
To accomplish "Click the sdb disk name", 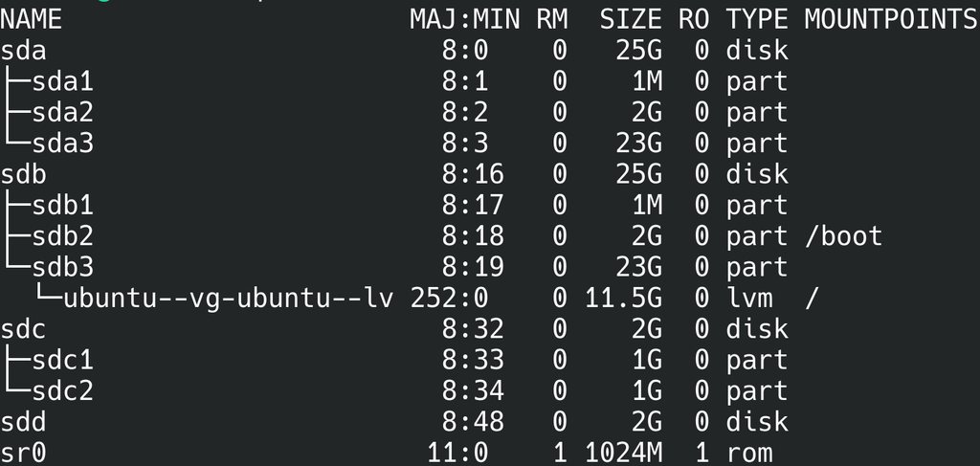I will click(23, 174).
